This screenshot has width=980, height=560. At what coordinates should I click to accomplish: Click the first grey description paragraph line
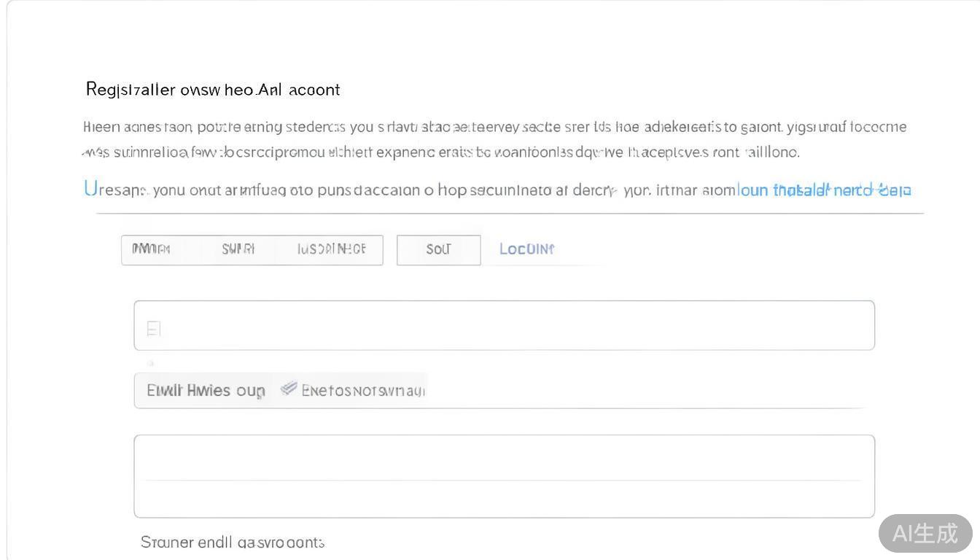(494, 128)
